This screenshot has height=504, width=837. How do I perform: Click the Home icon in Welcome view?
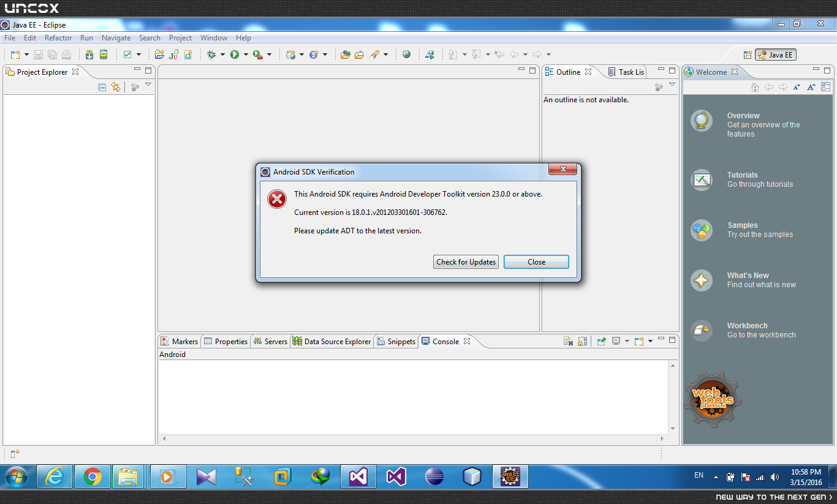tap(755, 88)
